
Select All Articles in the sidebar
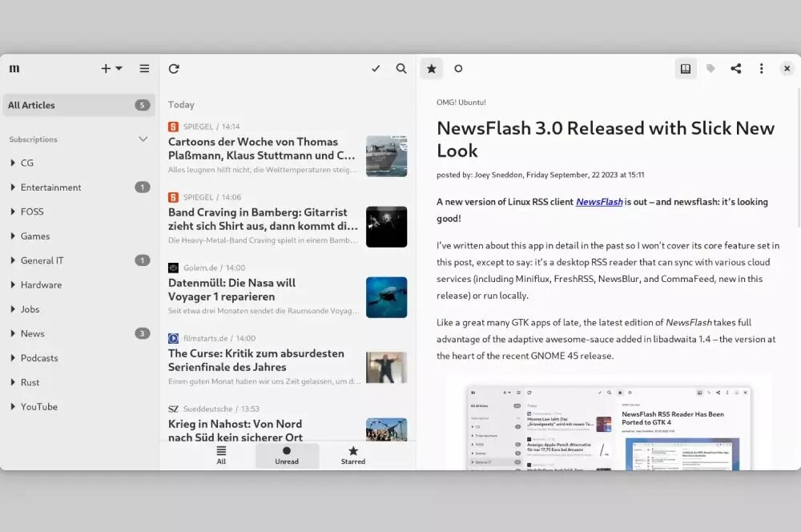click(x=79, y=105)
